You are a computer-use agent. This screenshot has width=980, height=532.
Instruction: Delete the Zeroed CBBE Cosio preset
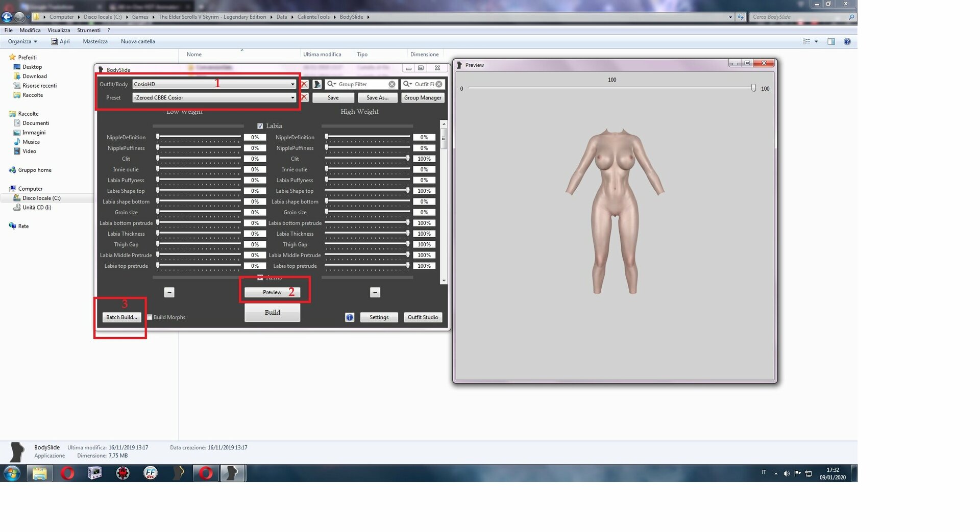[304, 97]
